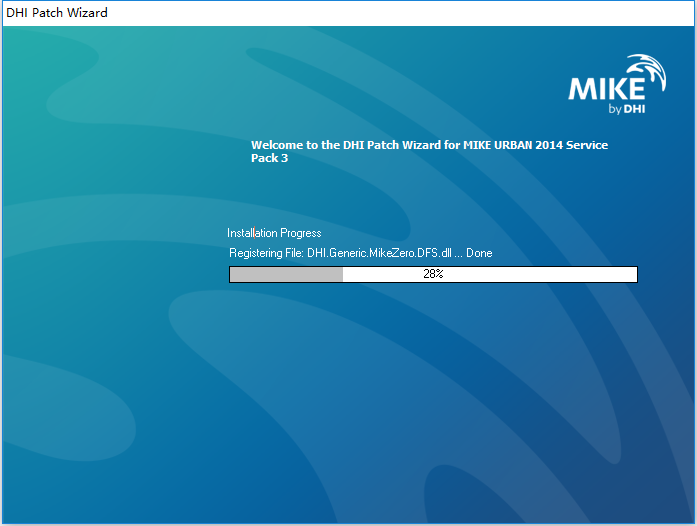Click the wave swirl emblem above MIKE
The image size is (697, 526).
tap(647, 71)
